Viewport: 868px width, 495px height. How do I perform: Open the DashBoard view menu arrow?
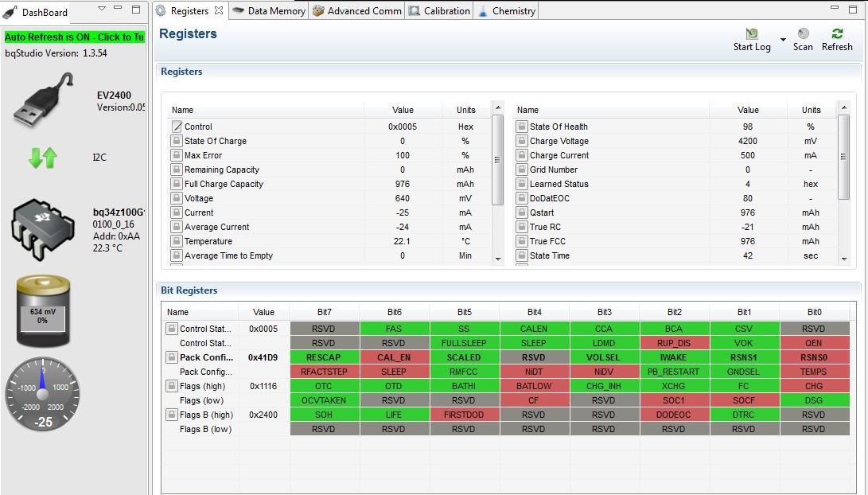pyautogui.click(x=101, y=8)
